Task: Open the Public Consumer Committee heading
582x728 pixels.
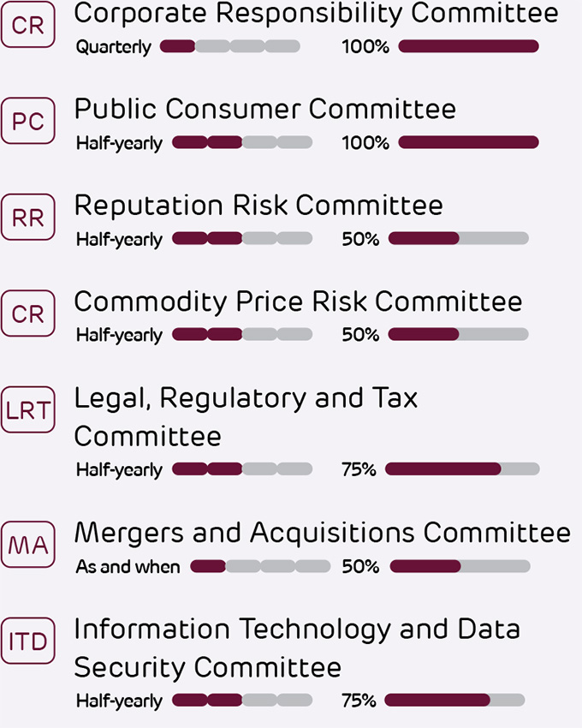Action: click(265, 109)
